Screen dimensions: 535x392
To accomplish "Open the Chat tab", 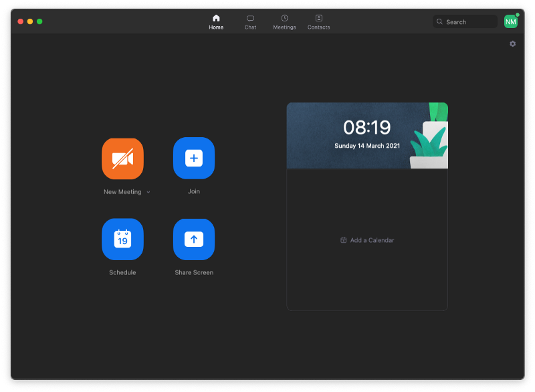I will pos(250,22).
